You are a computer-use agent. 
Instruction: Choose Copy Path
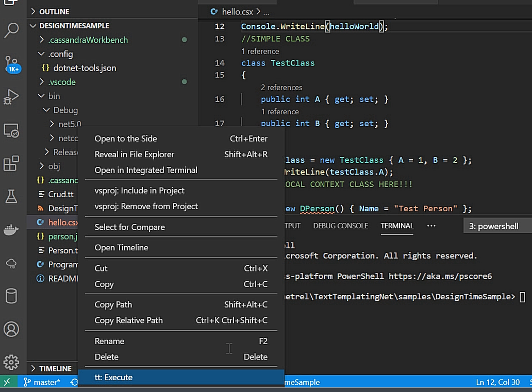(x=181, y=304)
